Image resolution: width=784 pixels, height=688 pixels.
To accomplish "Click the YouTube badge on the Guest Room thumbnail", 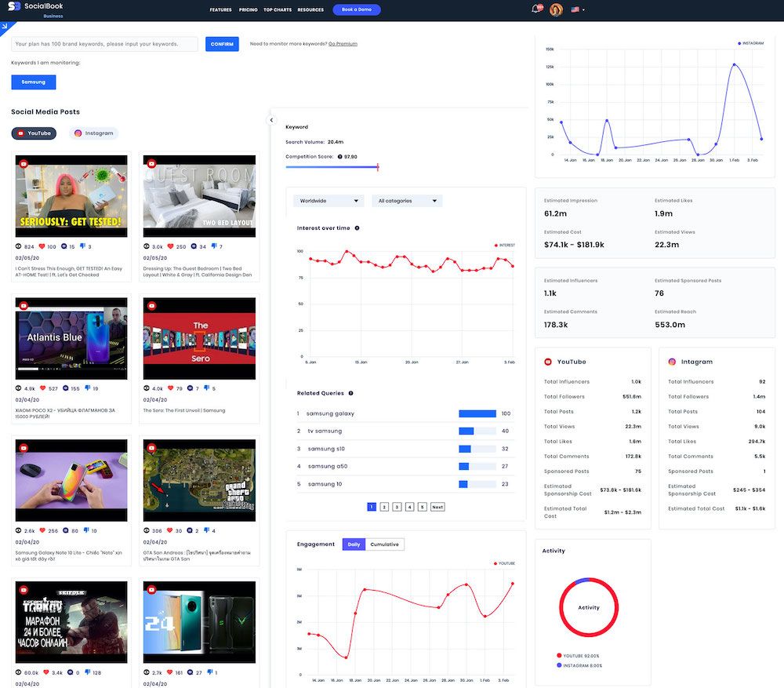I will tap(151, 164).
